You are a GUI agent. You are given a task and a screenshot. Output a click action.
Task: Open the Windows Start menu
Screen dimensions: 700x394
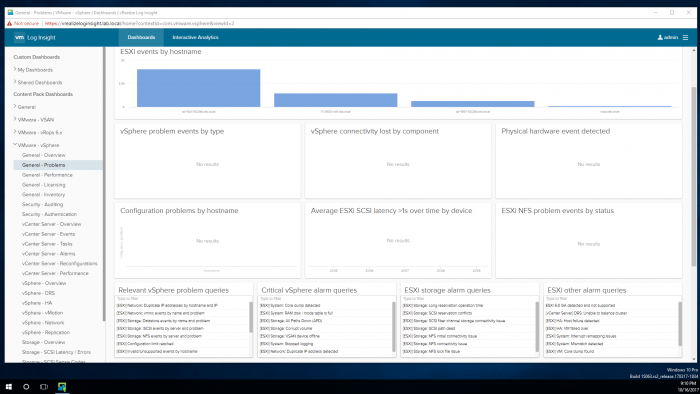8,387
